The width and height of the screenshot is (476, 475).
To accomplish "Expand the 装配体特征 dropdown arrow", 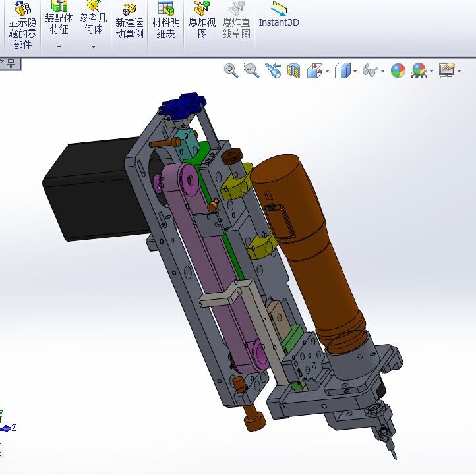I will [59, 47].
